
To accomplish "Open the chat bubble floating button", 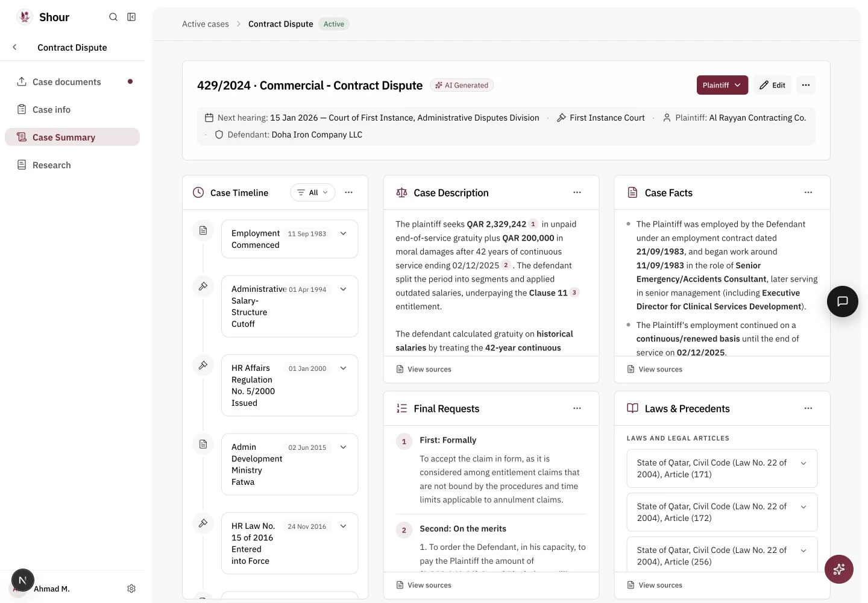I will pyautogui.click(x=842, y=301).
